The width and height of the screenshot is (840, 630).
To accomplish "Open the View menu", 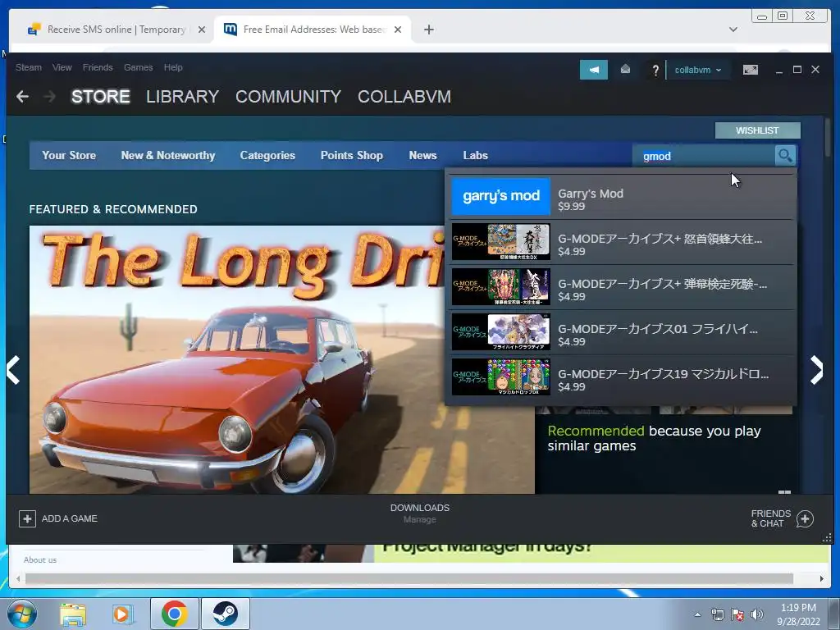I will point(62,67).
